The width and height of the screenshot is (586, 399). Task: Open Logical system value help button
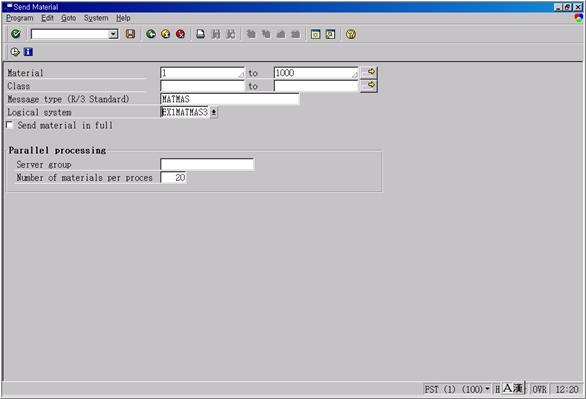pyautogui.click(x=214, y=112)
